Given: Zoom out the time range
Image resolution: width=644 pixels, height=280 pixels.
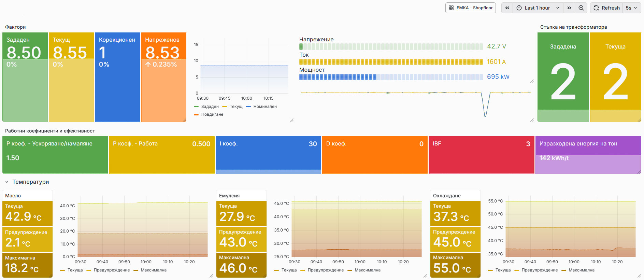Looking at the screenshot, I should 581,8.
